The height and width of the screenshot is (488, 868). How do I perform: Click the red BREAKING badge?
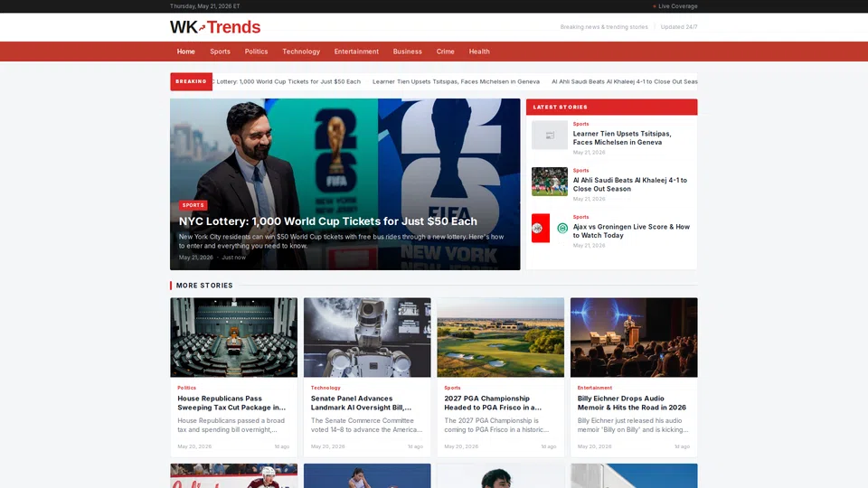click(x=191, y=81)
